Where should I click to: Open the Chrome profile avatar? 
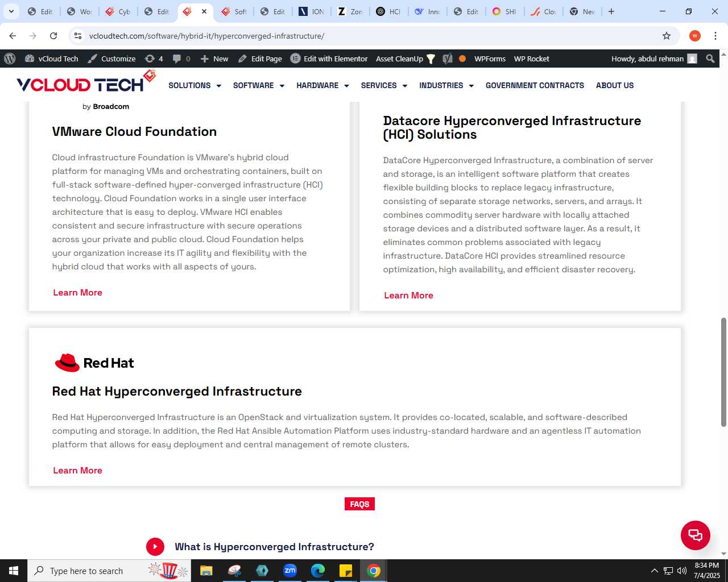coord(695,36)
